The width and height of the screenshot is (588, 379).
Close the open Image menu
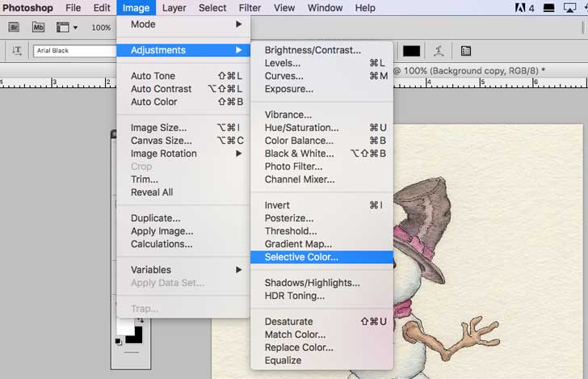click(136, 8)
